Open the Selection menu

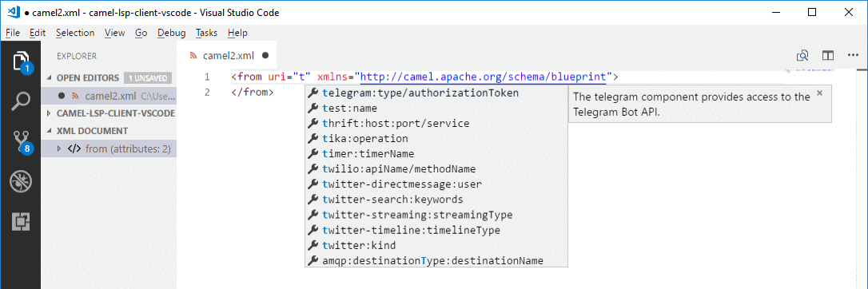[75, 33]
